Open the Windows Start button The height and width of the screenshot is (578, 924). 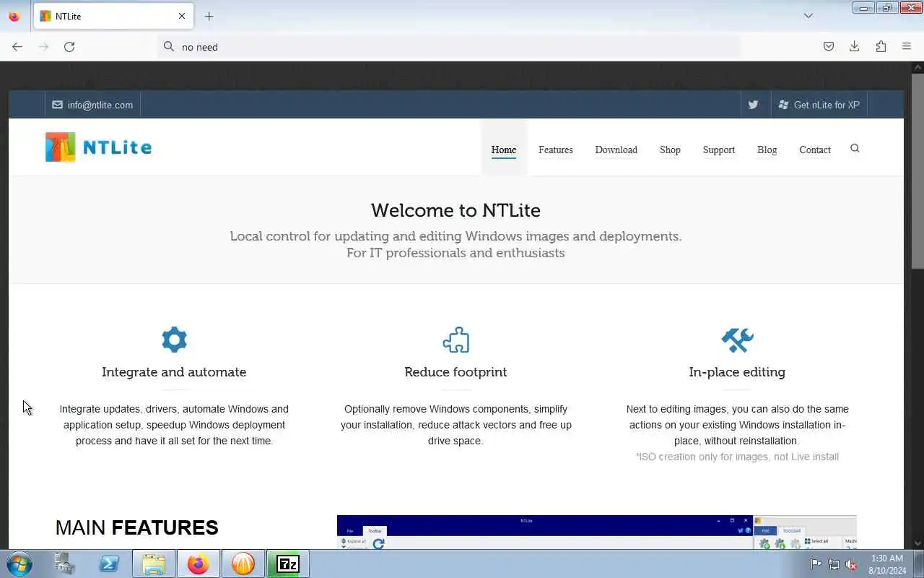tap(19, 564)
